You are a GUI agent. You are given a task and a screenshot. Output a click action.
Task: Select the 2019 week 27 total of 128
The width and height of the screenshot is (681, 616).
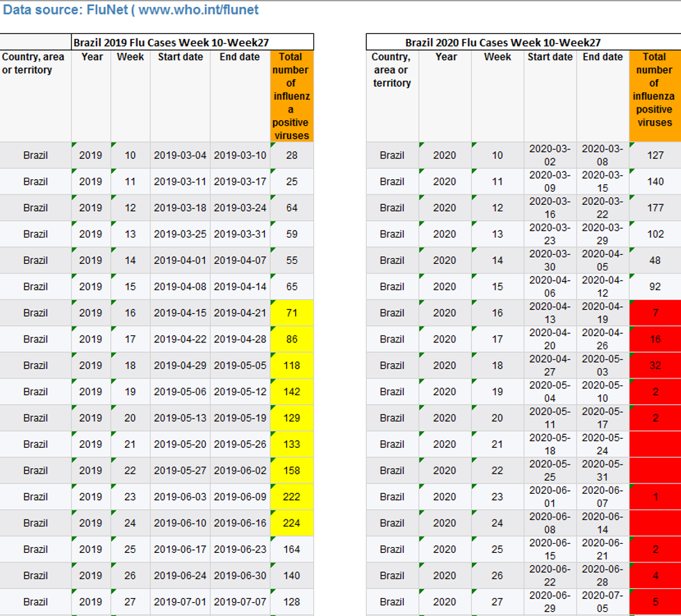(x=291, y=601)
